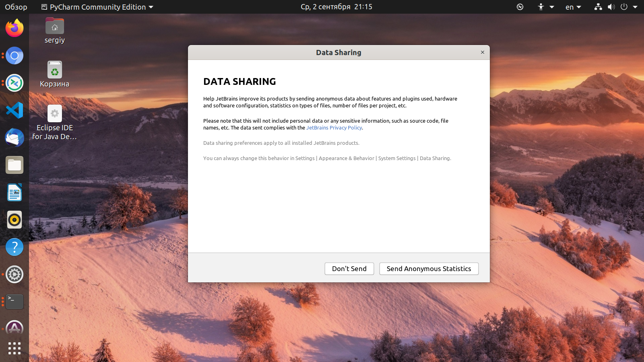Open the clock and calendar panel
The image size is (644, 362).
(336, 7)
